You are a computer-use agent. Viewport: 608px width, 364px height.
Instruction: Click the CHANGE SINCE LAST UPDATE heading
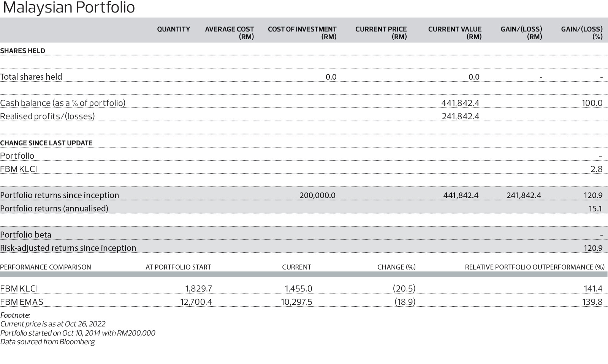[x=46, y=143]
